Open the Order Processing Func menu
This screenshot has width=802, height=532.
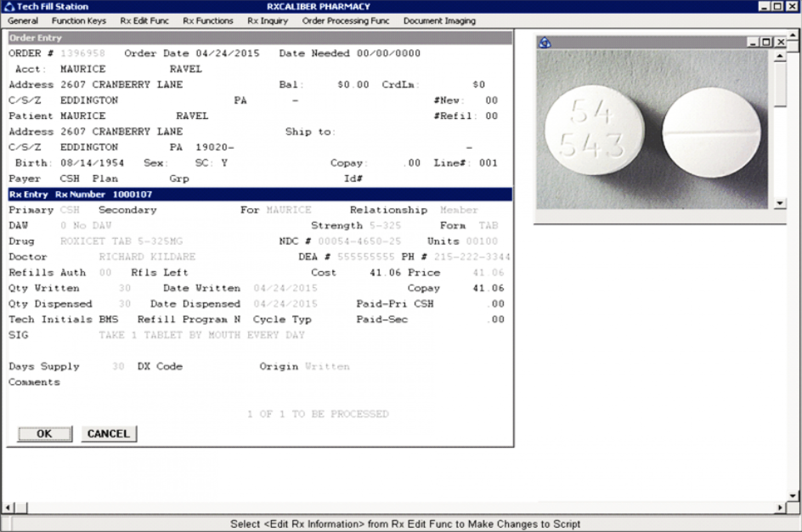pyautogui.click(x=345, y=21)
